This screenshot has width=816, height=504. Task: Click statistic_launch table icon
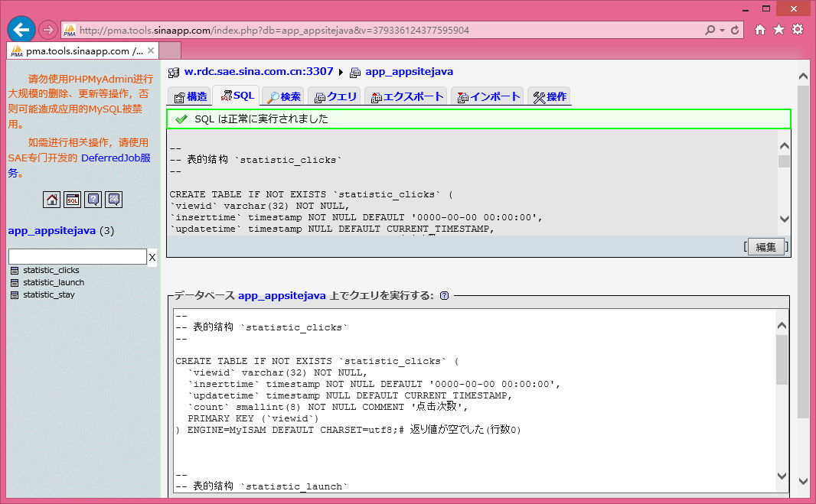[15, 282]
